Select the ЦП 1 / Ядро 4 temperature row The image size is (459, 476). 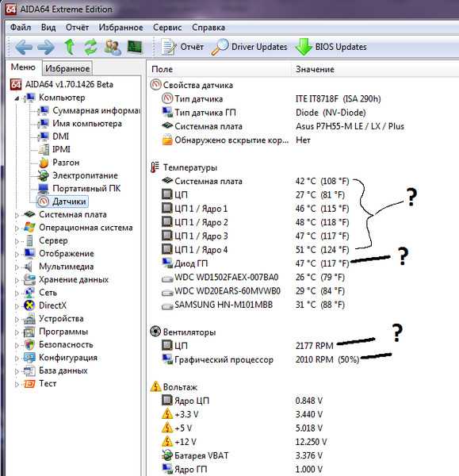pos(304,250)
